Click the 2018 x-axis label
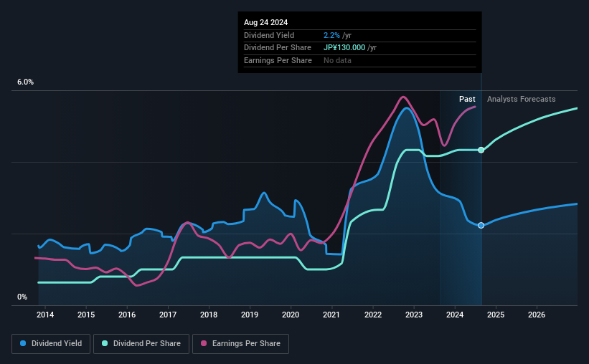 209,315
